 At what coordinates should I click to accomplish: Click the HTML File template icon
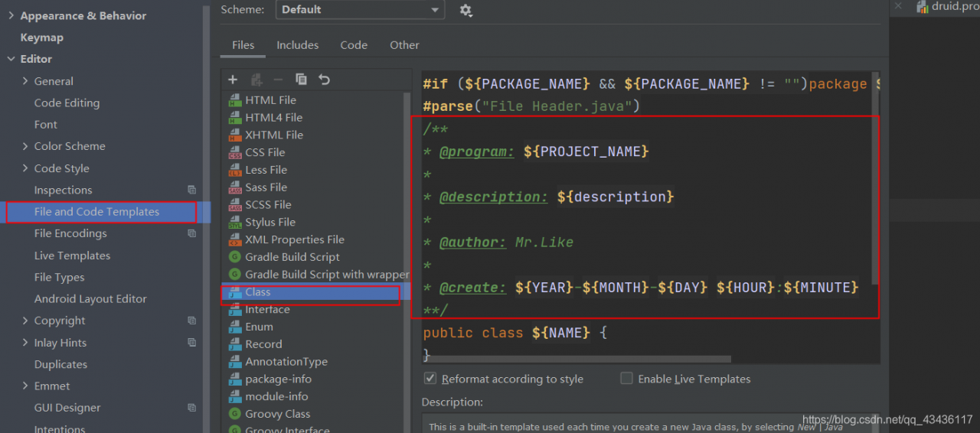click(235, 100)
